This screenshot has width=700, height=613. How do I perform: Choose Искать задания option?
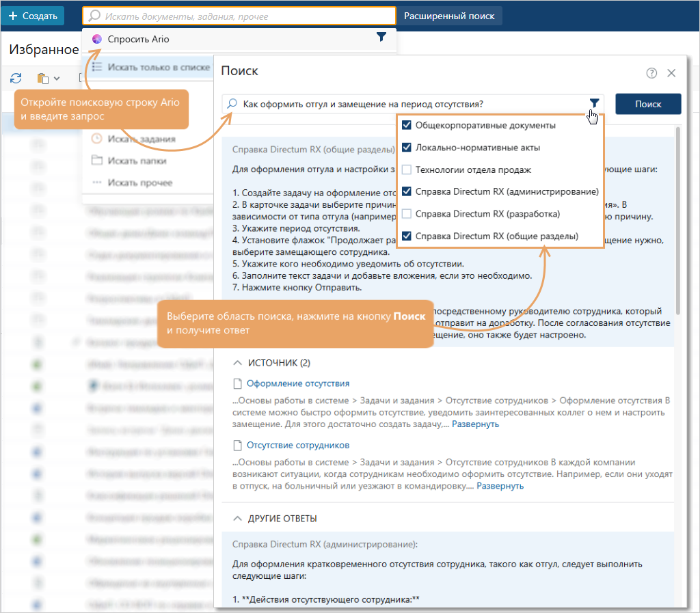coord(142,139)
